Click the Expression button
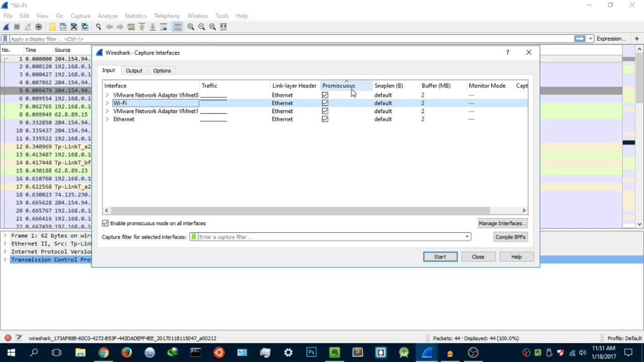The image size is (644, 362). click(611, 39)
